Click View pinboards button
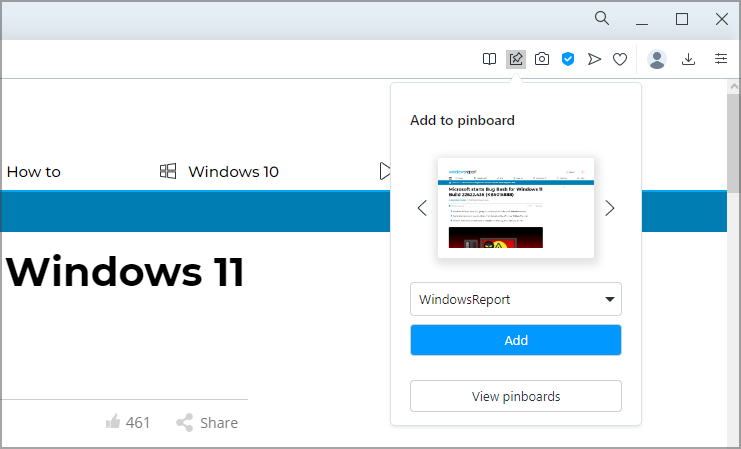The image size is (741, 449). click(516, 396)
